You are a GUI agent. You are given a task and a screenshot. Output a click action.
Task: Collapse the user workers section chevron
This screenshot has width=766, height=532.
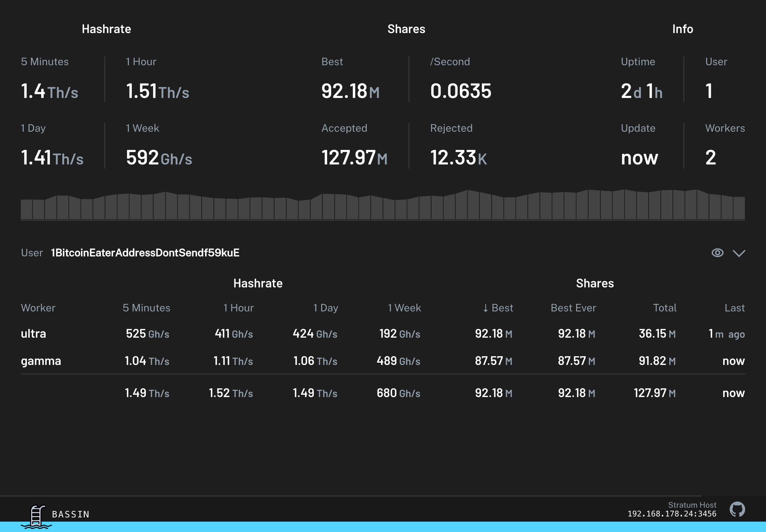pyautogui.click(x=739, y=253)
